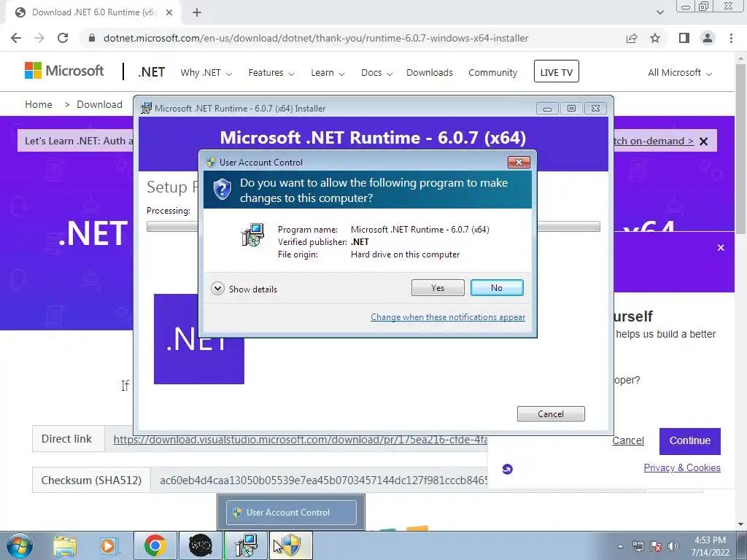The height and width of the screenshot is (560, 747).
Task: Click LIVE TV button
Action: 556,71
